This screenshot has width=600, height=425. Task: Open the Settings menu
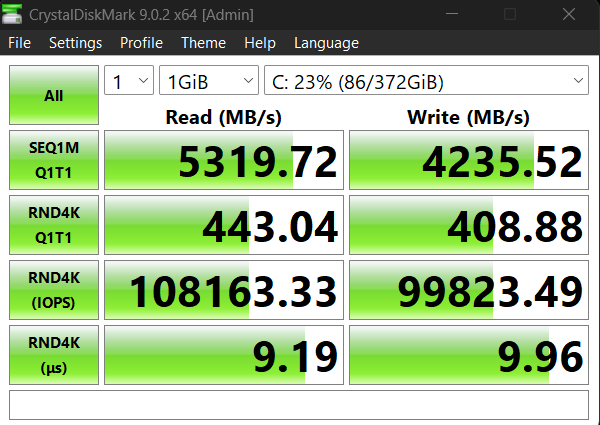point(75,42)
